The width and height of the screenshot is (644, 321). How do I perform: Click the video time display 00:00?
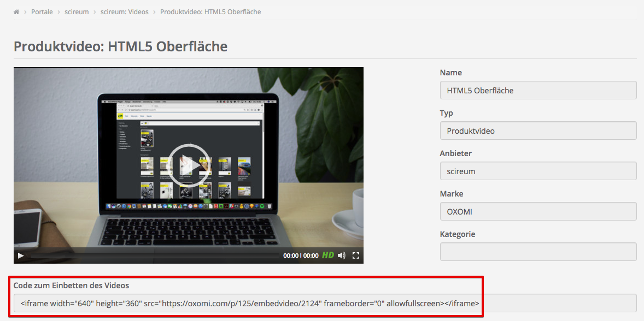tap(301, 255)
